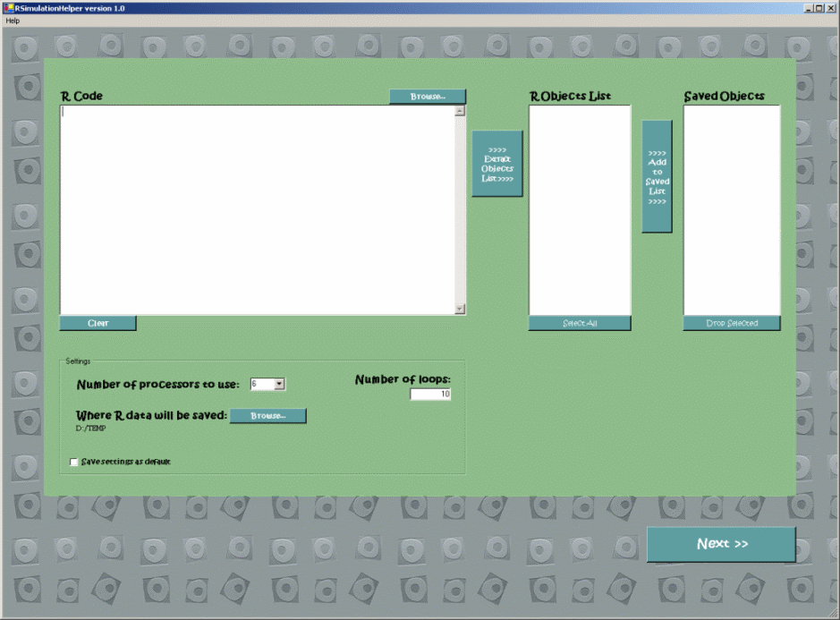This screenshot has height=620, width=840.
Task: Click inside the Saved Objects list box
Action: pyautogui.click(x=732, y=210)
